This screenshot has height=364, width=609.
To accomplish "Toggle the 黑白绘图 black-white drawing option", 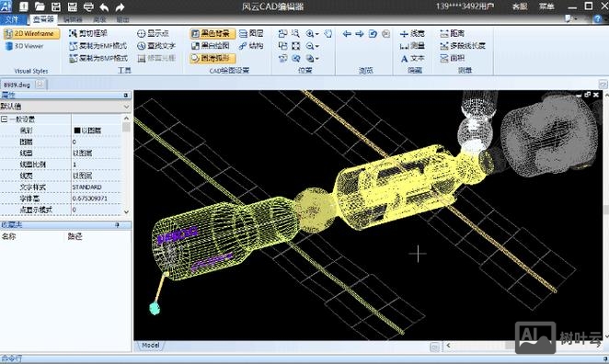I will pos(210,46).
